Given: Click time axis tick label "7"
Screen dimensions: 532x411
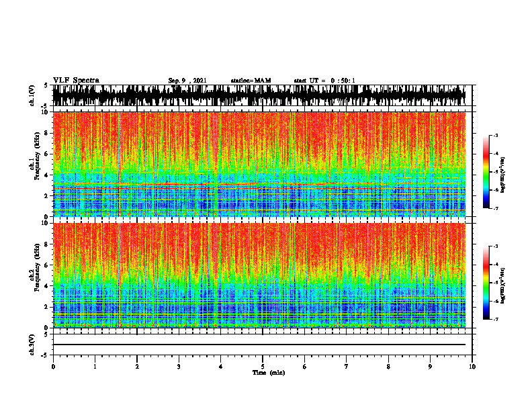Looking at the screenshot, I should coord(347,367).
